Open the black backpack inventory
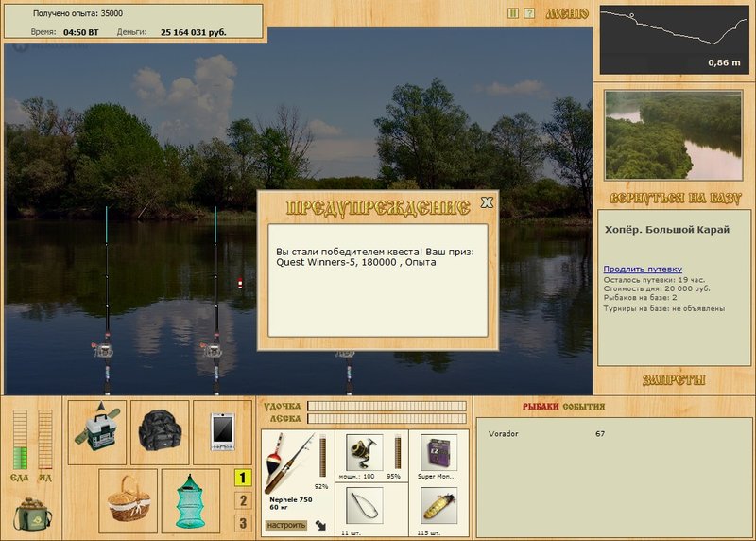Screen dimensions: 756x541 tap(160, 432)
